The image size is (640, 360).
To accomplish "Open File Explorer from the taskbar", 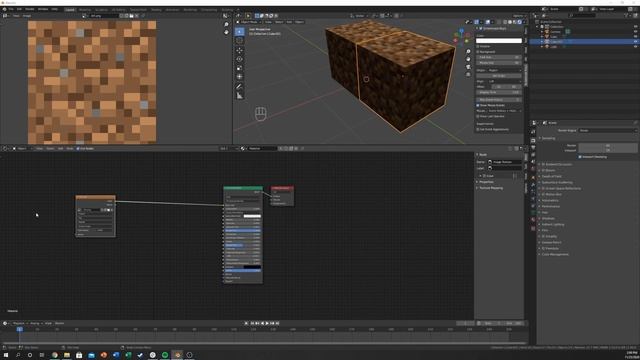I will point(67,355).
